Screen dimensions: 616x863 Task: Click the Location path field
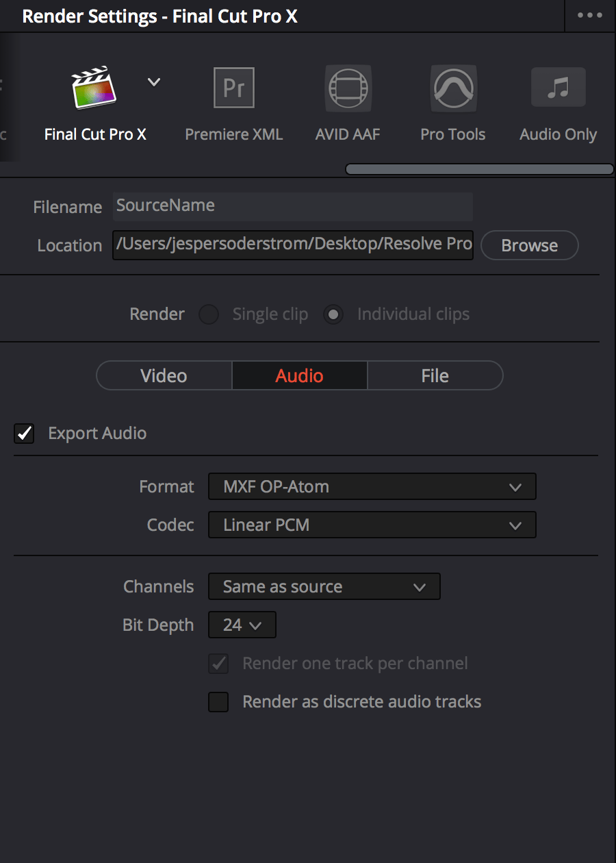[293, 245]
